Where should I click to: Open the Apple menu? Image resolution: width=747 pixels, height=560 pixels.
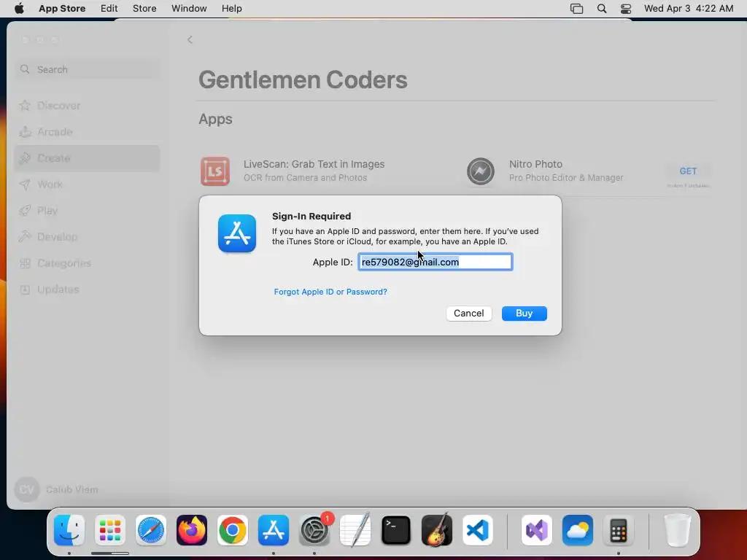click(19, 9)
